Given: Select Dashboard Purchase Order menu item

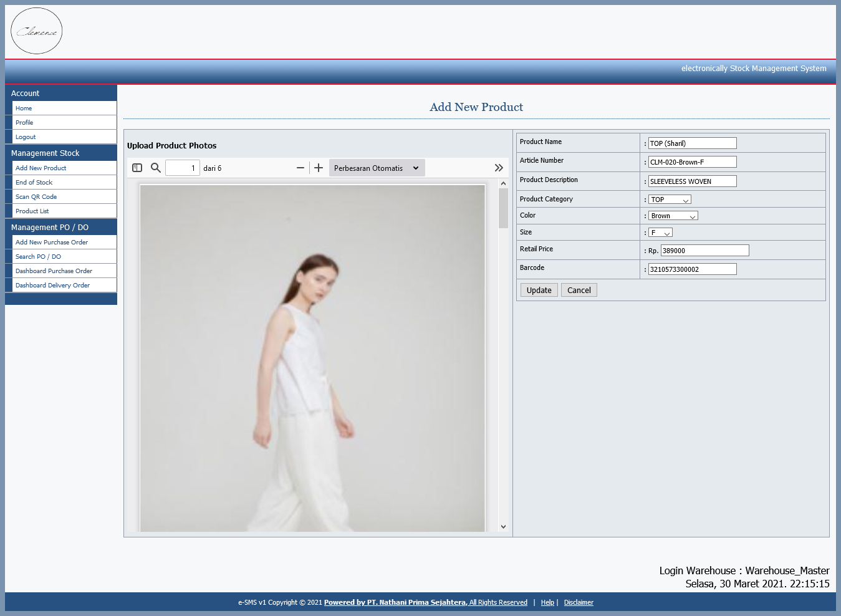Looking at the screenshot, I should (54, 271).
